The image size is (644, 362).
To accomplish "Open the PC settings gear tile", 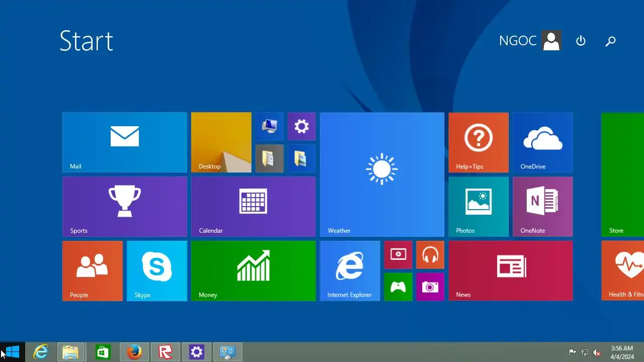I will 301,126.
